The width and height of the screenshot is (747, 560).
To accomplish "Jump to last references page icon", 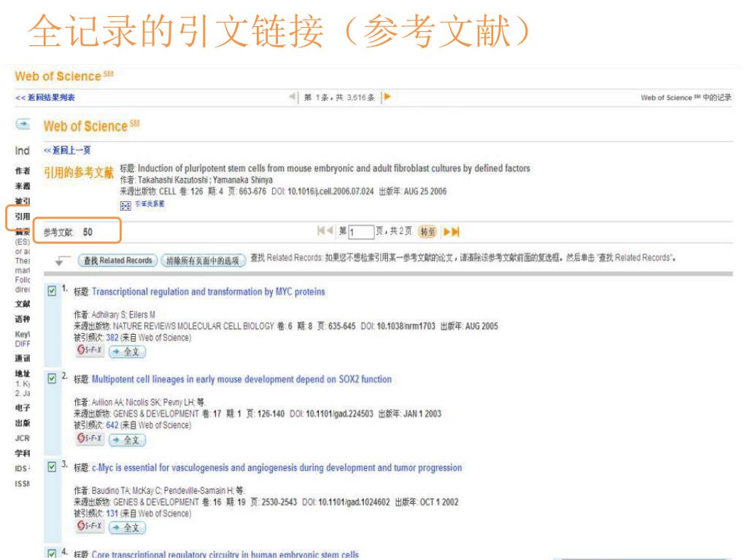I will click(x=455, y=232).
